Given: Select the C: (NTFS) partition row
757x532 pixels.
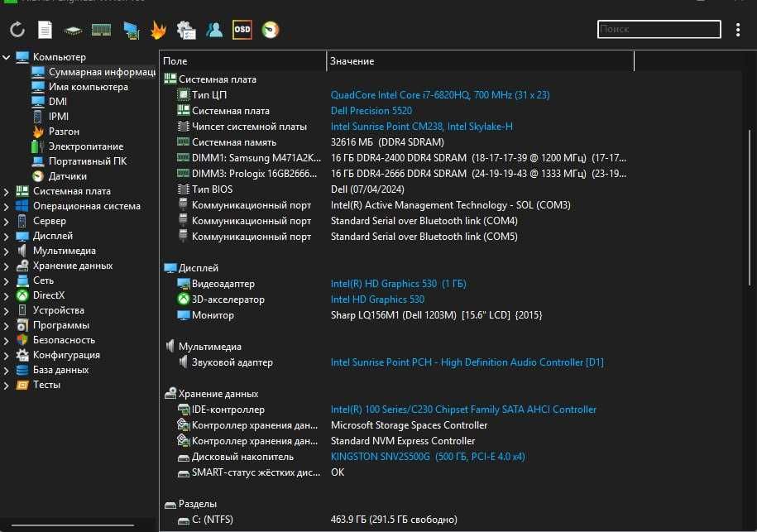Looking at the screenshot, I should coord(396,520).
